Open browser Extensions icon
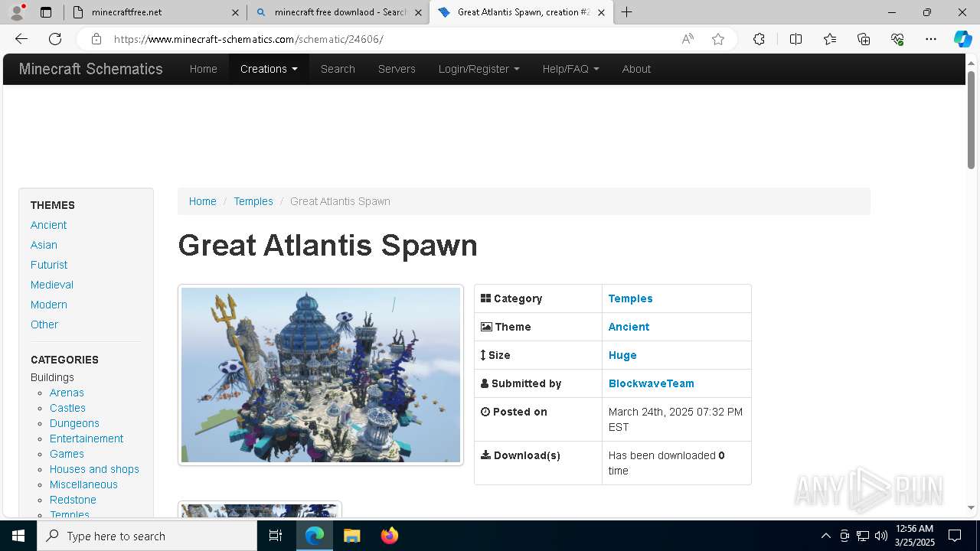This screenshot has height=551, width=980. pos(759,39)
